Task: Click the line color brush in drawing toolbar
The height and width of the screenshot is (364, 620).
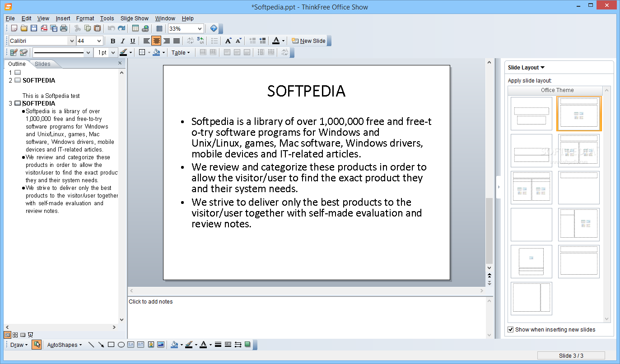Action: point(189,345)
